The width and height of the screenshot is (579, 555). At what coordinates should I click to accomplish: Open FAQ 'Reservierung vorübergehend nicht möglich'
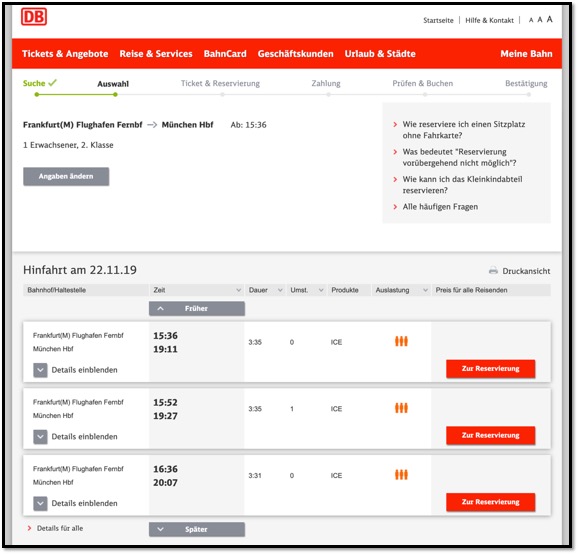pos(459,157)
